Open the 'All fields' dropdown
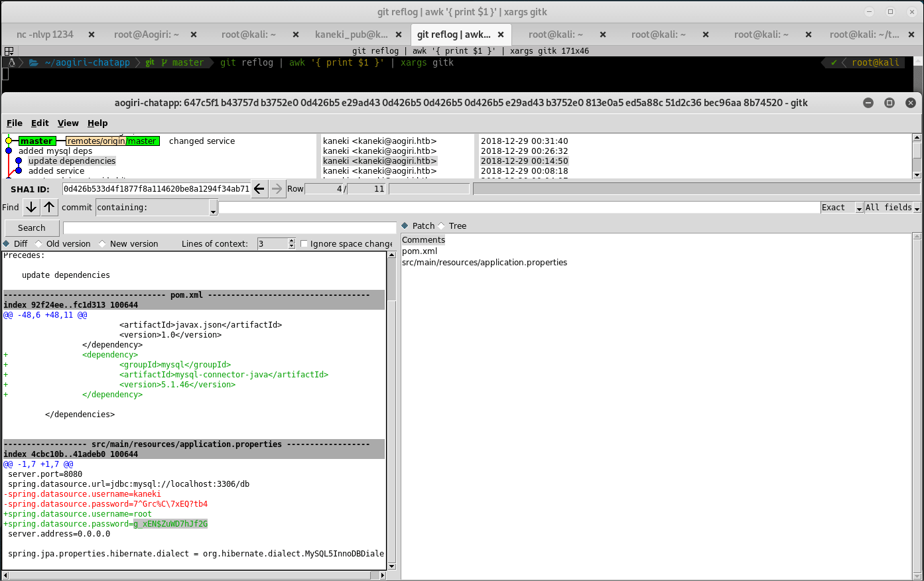924x581 pixels. [x=917, y=208]
